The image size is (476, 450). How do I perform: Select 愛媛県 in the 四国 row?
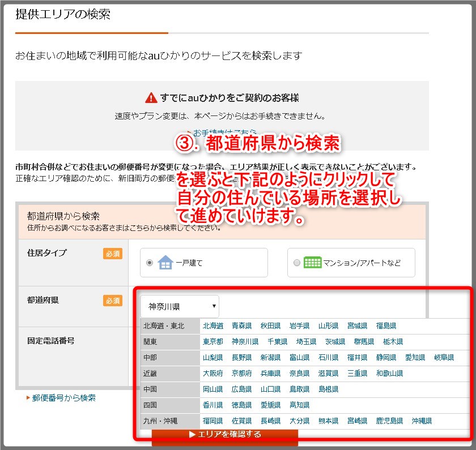pyautogui.click(x=270, y=405)
